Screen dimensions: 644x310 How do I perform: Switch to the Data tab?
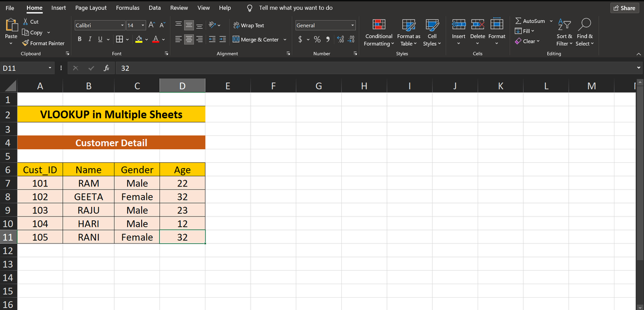155,8
